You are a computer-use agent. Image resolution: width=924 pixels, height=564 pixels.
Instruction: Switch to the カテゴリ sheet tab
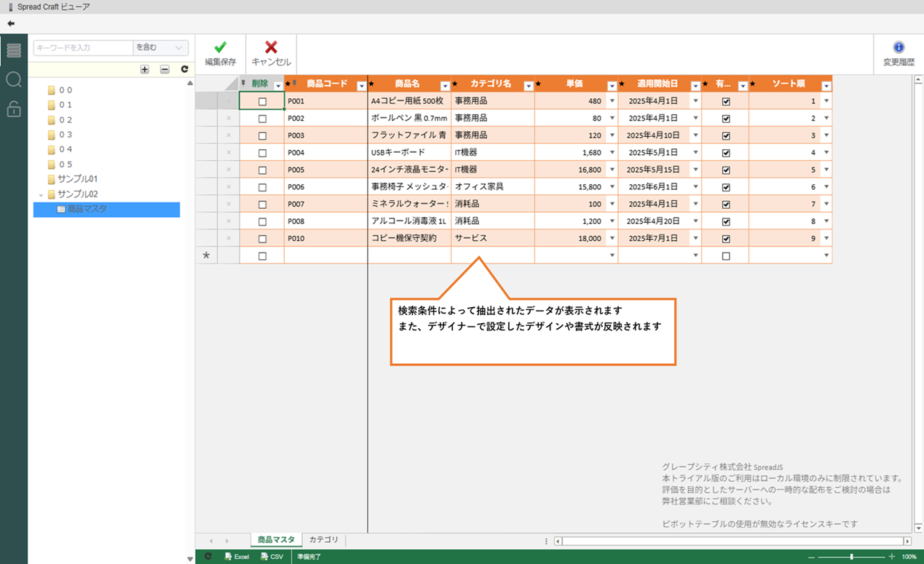tap(323, 540)
